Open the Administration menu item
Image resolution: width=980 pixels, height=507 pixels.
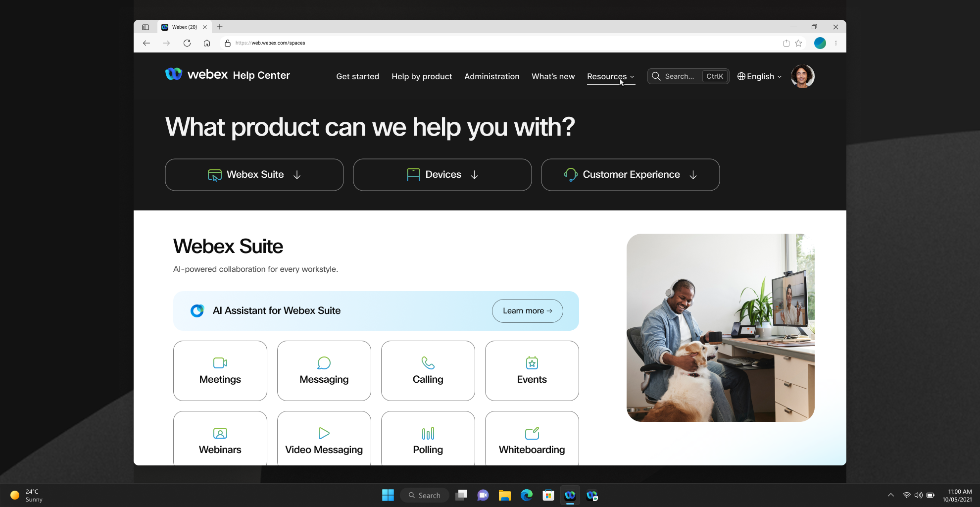pyautogui.click(x=491, y=76)
